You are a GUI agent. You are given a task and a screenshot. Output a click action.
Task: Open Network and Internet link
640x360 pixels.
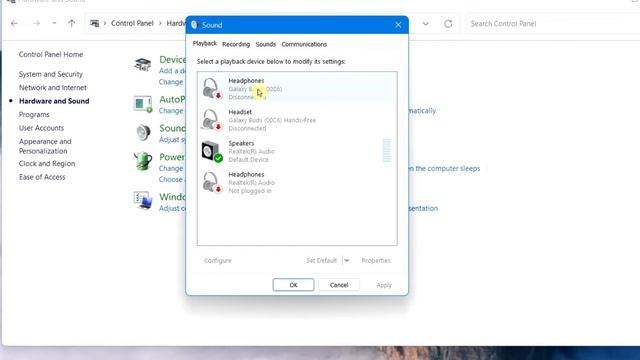(x=53, y=87)
